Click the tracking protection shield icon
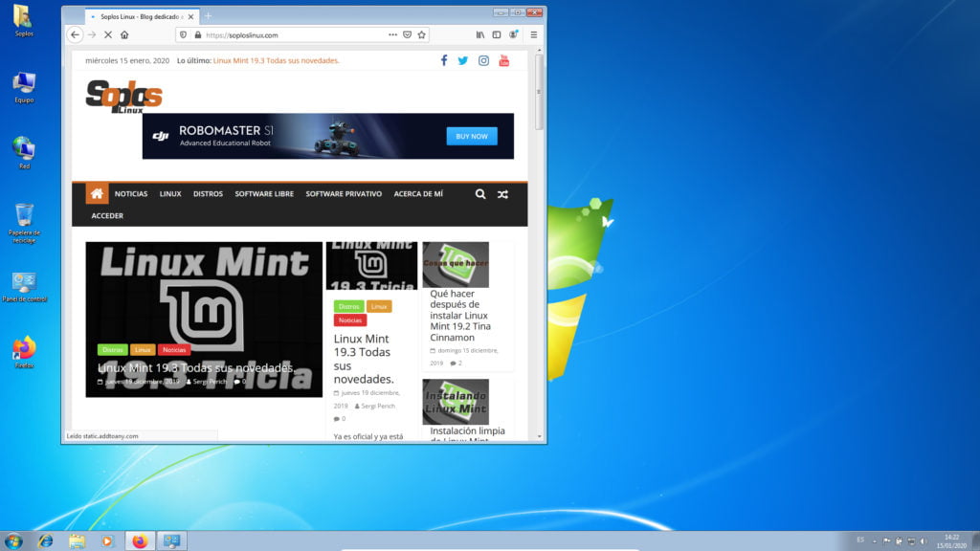980x551 pixels. coord(183,35)
